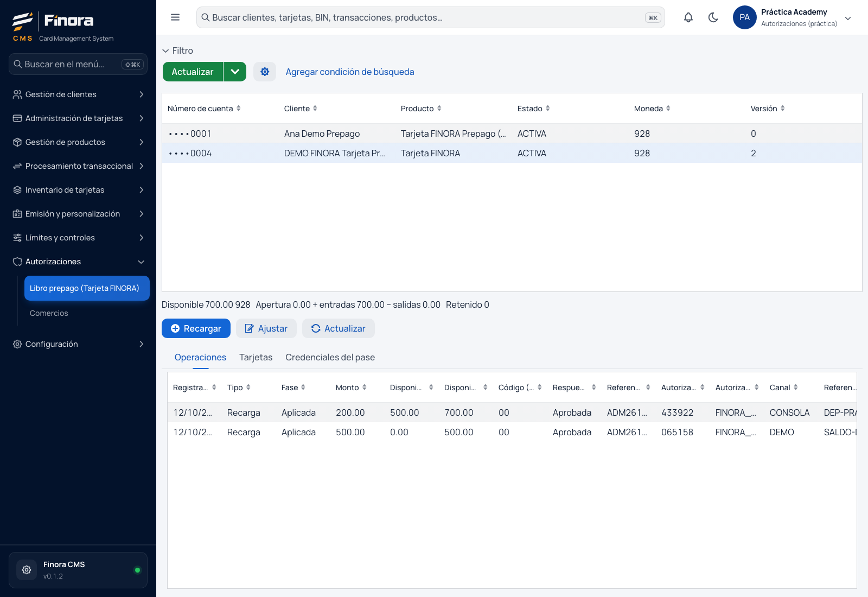Open Comercios menu item
This screenshot has width=868, height=597.
pos(49,313)
